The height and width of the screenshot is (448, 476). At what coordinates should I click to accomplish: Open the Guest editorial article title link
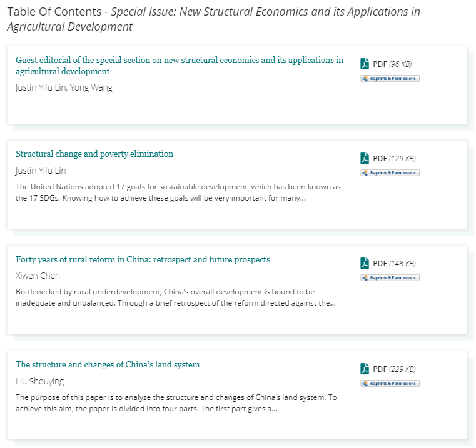coord(180,66)
